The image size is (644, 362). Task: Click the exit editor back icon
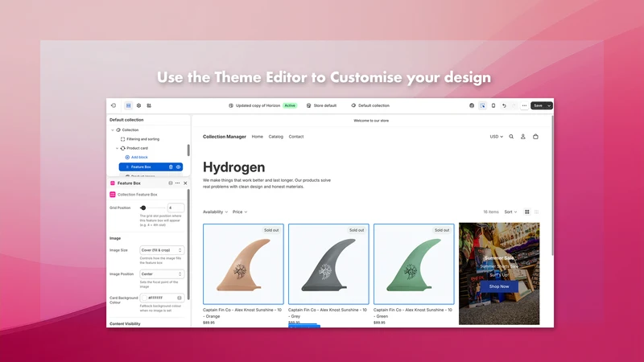[x=114, y=105]
